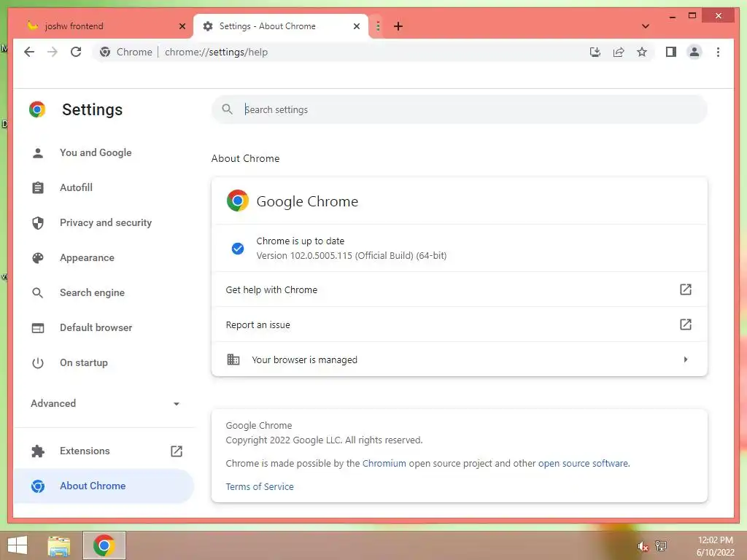The width and height of the screenshot is (747, 560).
Task: Open the side panel icon
Action: 671,52
